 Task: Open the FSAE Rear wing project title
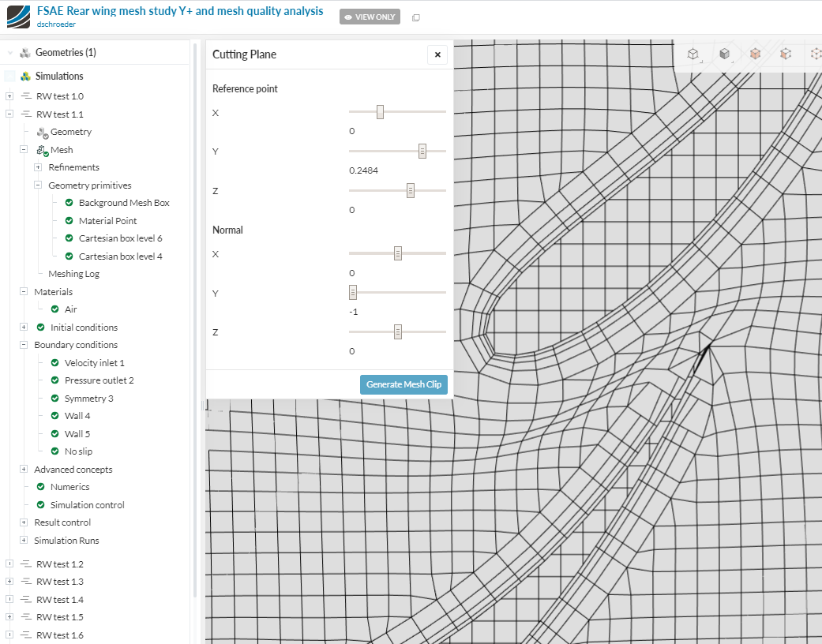click(180, 11)
